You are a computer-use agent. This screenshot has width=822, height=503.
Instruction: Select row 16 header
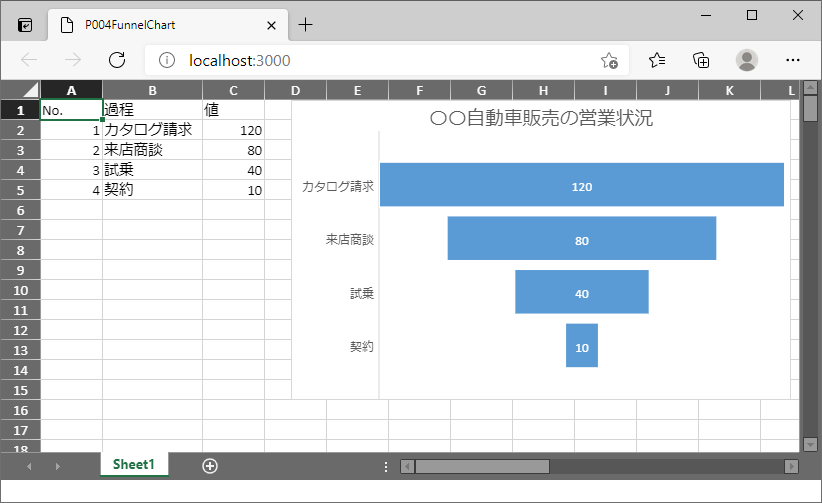point(20,410)
